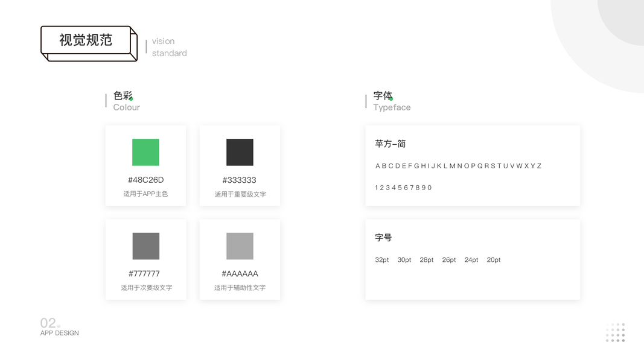Click the A–Z alphabet sample line
The width and height of the screenshot is (644, 362).
(458, 166)
